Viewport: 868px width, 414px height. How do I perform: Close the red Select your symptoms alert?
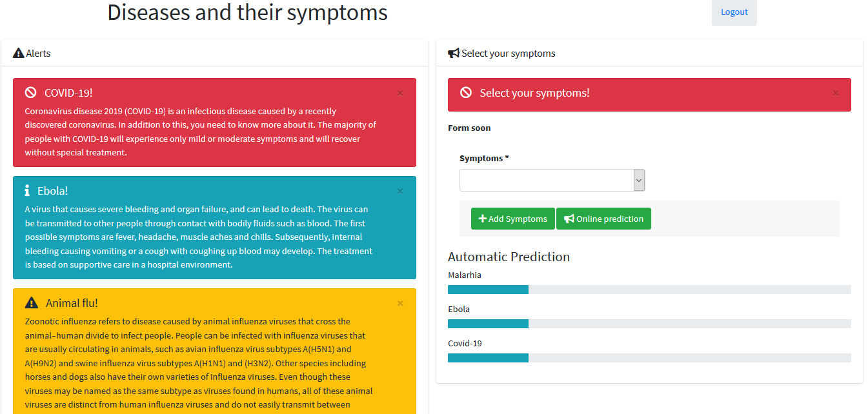tap(836, 94)
